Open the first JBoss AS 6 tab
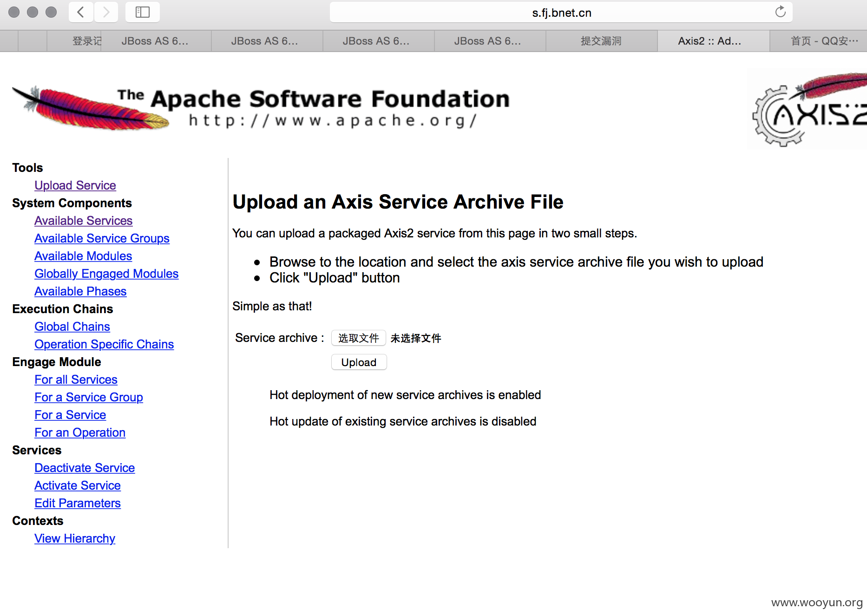 [156, 41]
